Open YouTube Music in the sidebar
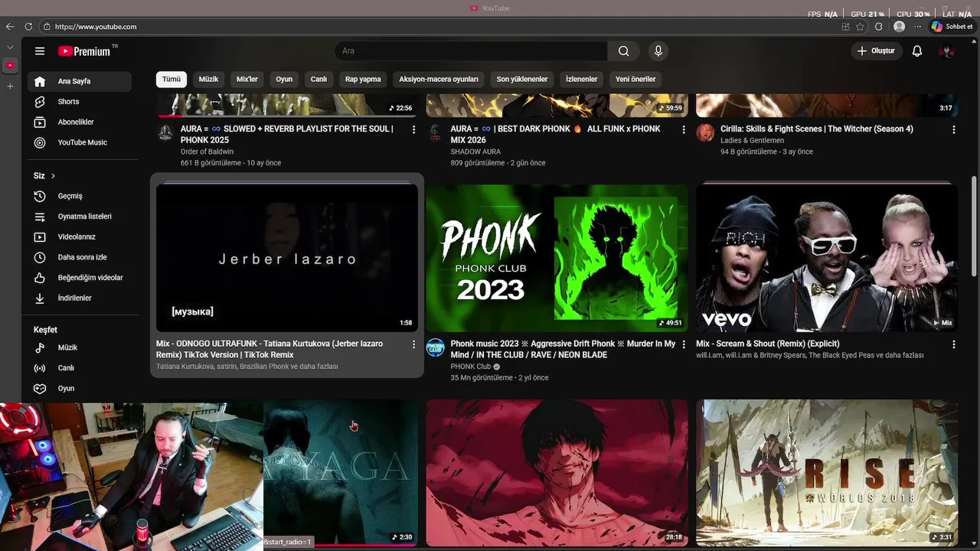This screenshot has height=551, width=980. click(x=80, y=142)
